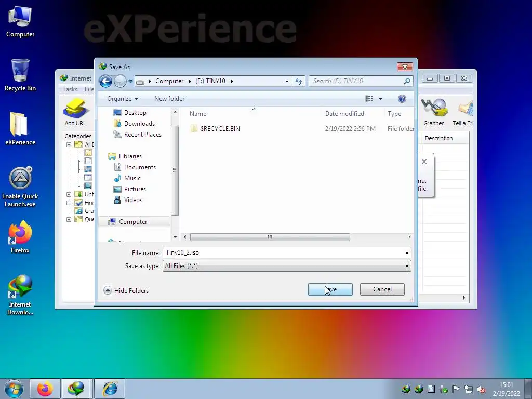Expand Computer breadcrumb arrow in address bar
Screen dimensions: 532x399
point(189,81)
